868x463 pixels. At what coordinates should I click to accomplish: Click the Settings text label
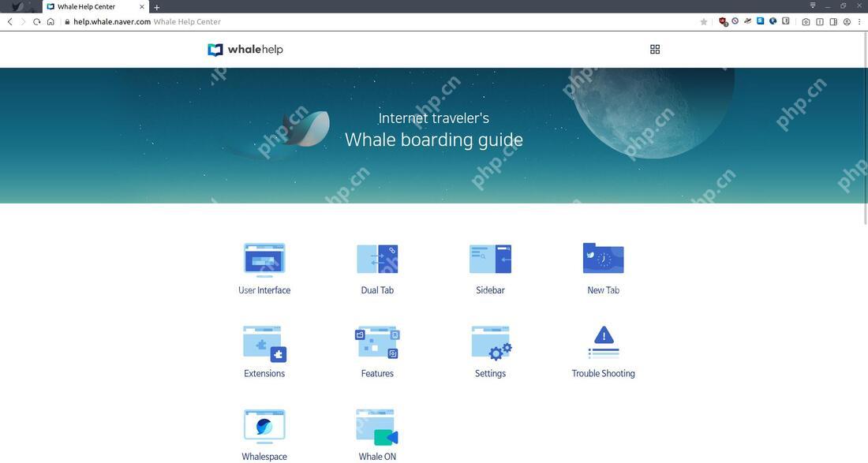(491, 373)
